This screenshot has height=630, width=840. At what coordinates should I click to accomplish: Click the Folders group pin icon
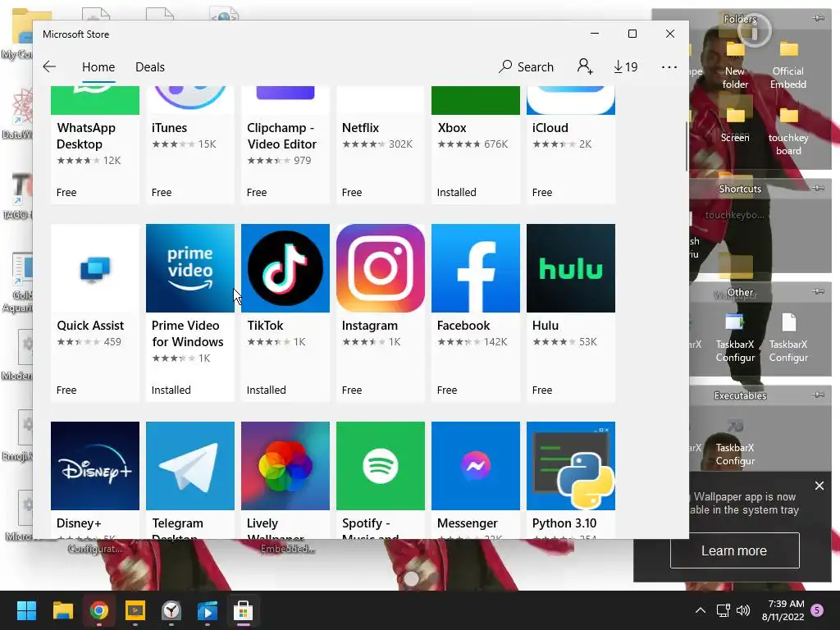(818, 18)
